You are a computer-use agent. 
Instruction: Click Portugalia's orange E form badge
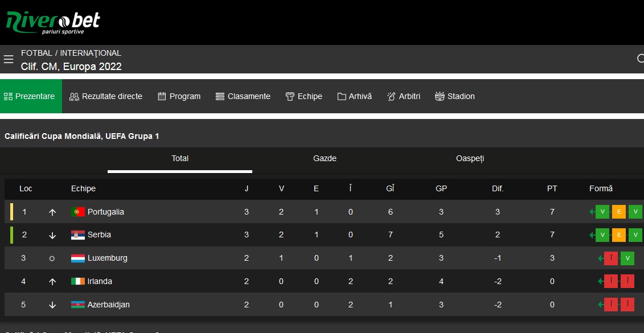tap(619, 212)
